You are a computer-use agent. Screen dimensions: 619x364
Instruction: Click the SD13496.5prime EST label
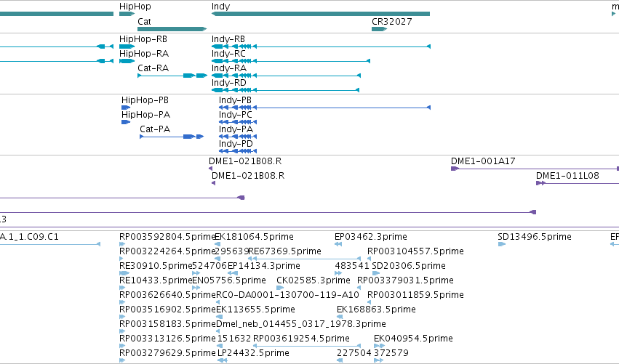(x=535, y=237)
